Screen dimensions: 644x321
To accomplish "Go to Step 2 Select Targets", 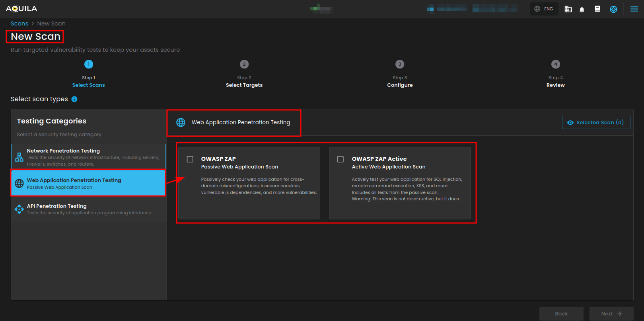I will (x=244, y=64).
